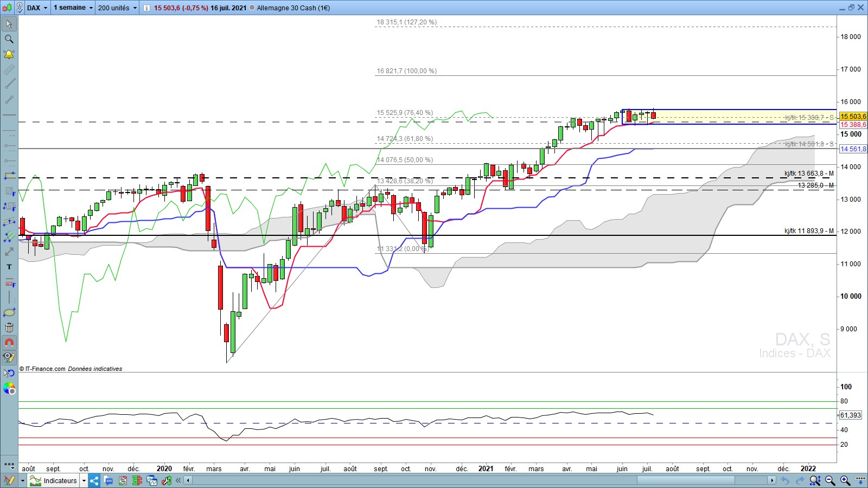Click the blue share icon
The height and width of the screenshot is (488, 868).
[x=94, y=480]
